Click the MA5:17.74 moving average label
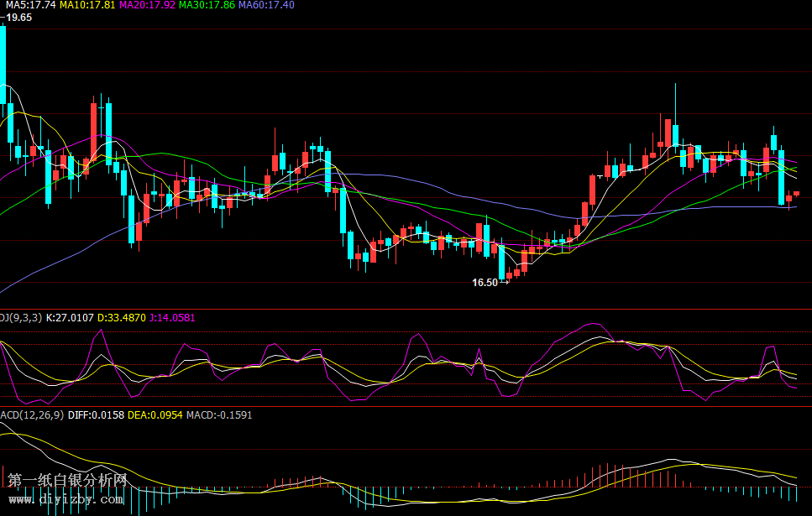Screen dimensions: 812x516 28,5
